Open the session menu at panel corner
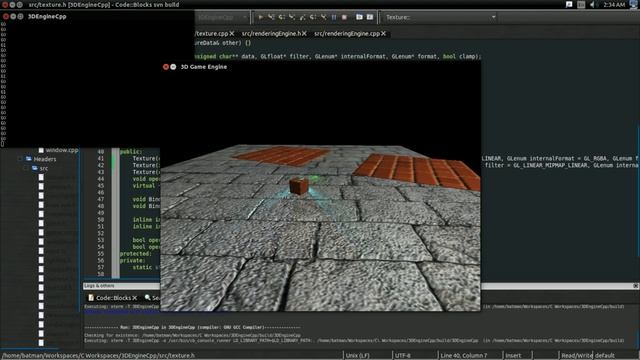 pos(634,4)
